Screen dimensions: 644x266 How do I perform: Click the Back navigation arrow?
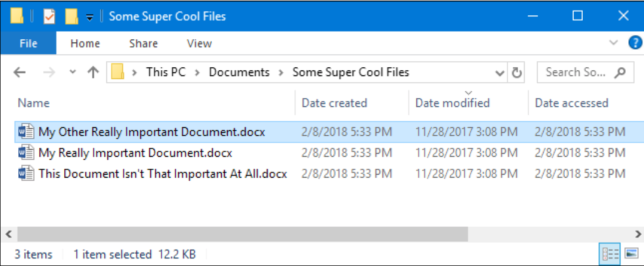[x=19, y=73]
